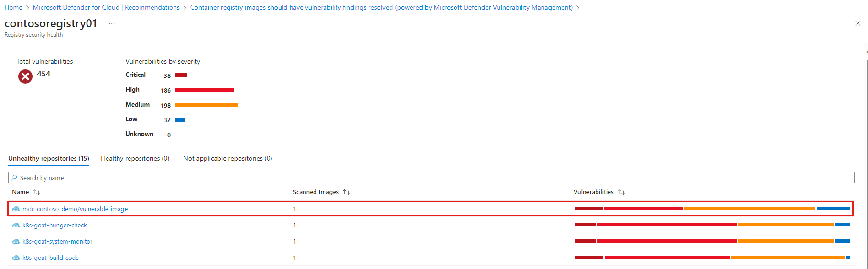Click vulnerabilities bar for k8s-goat-system-monitor

point(712,241)
